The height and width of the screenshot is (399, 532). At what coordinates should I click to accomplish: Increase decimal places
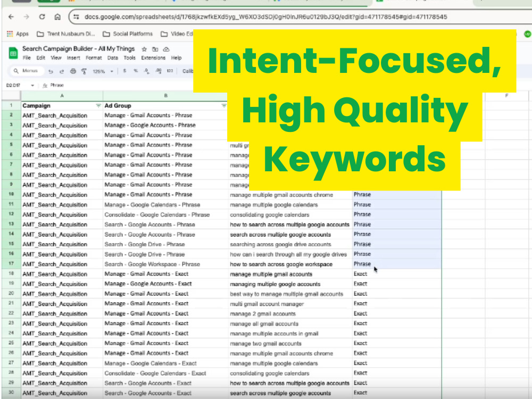click(x=159, y=71)
